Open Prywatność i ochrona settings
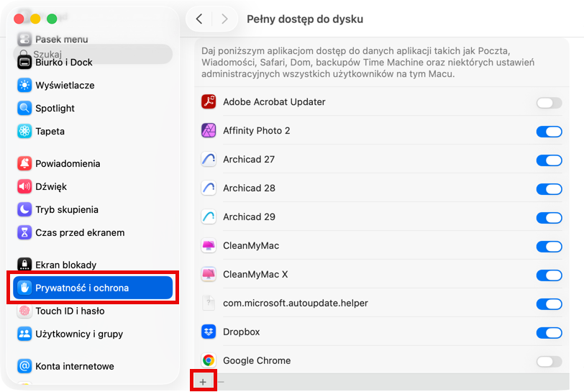This screenshot has height=392, width=584. [93, 288]
